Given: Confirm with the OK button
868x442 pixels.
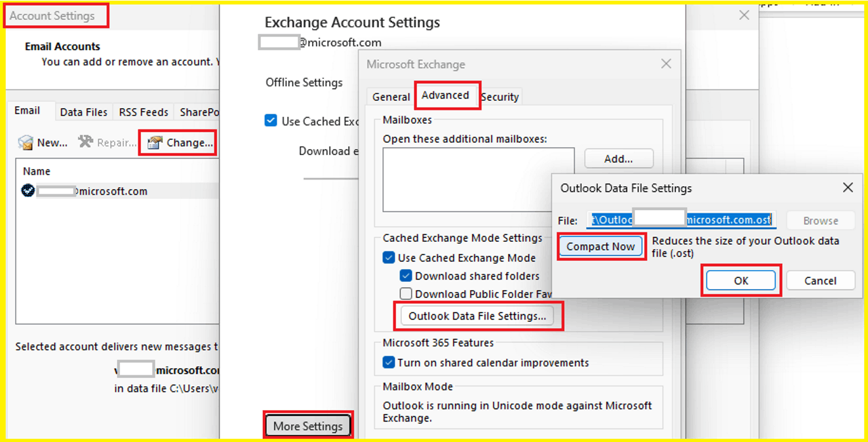Looking at the screenshot, I should tap(740, 280).
